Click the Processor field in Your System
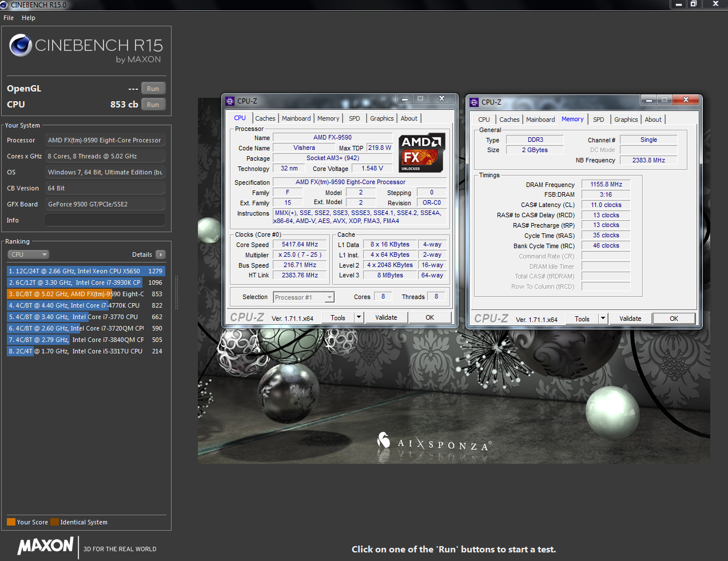The height and width of the screenshot is (561, 728). click(105, 140)
